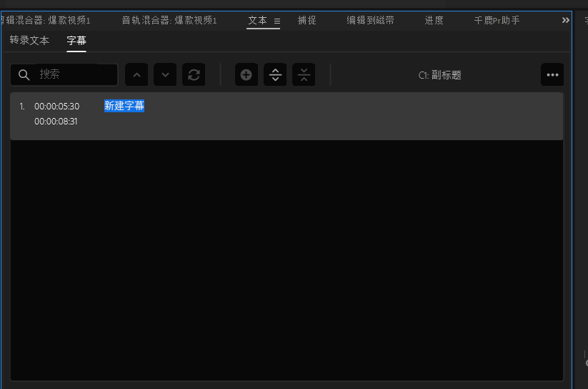
Task: Open the 进度 panel tab
Action: click(x=434, y=21)
